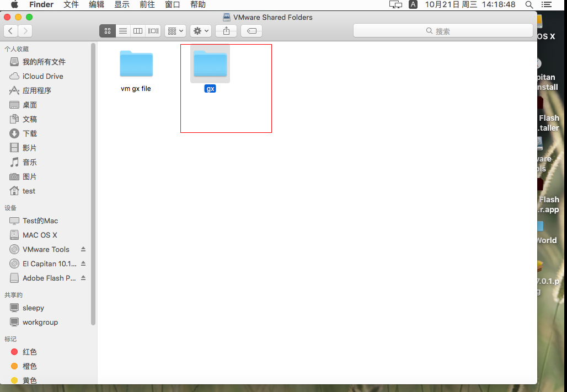Image resolution: width=567 pixels, height=392 pixels.
Task: Open 下载 in sidebar
Action: (x=23, y=134)
